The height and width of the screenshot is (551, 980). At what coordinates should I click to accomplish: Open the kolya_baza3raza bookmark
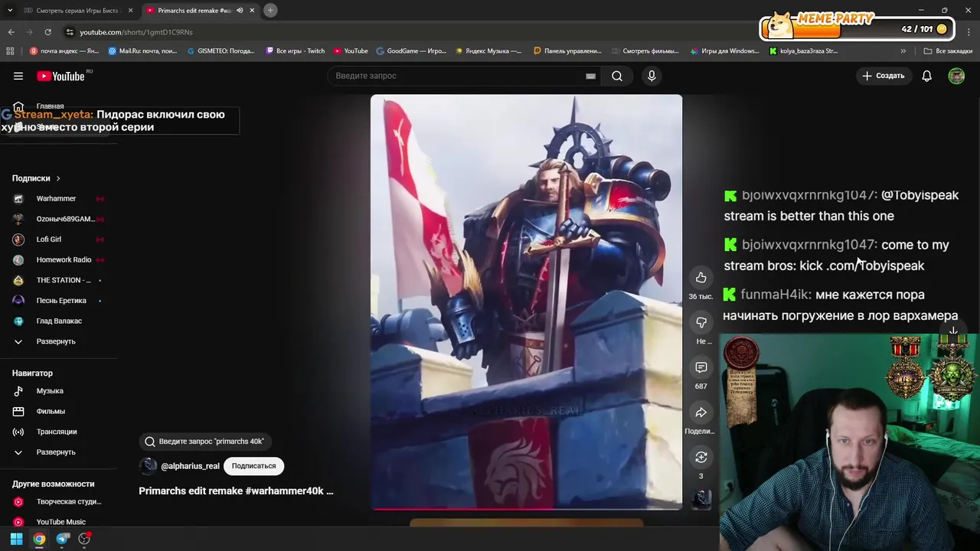pyautogui.click(x=803, y=51)
